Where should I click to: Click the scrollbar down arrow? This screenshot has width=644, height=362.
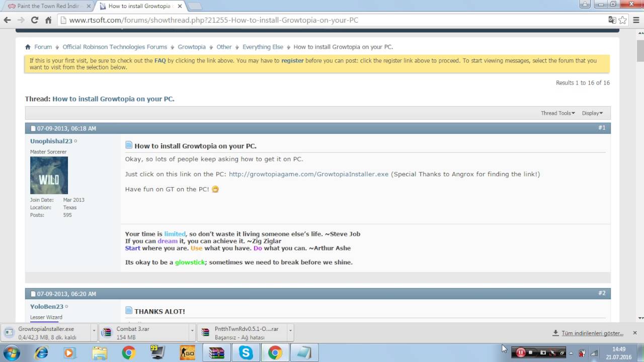tap(640, 318)
